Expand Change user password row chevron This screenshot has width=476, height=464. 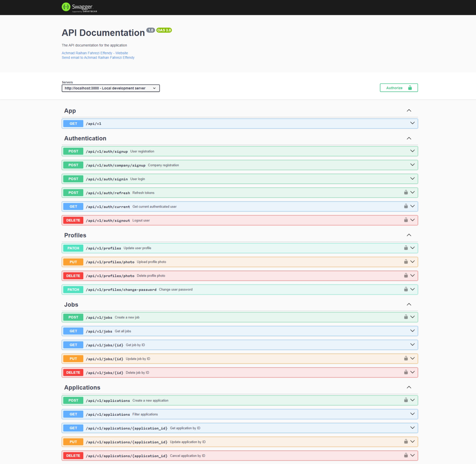click(412, 289)
